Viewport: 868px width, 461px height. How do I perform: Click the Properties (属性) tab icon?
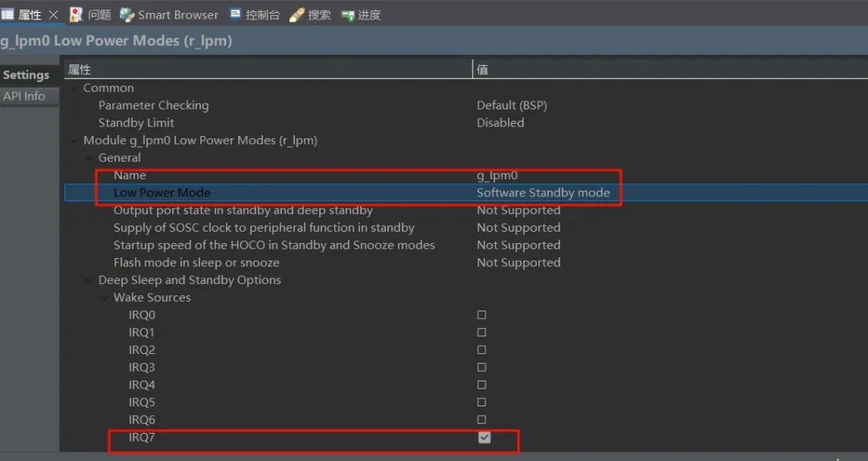click(7, 14)
